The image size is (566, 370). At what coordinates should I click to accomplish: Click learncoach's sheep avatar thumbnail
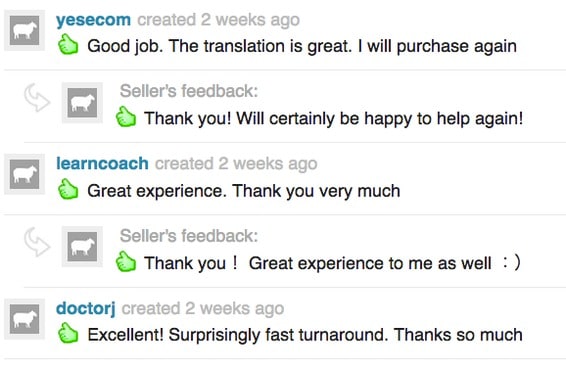25,174
